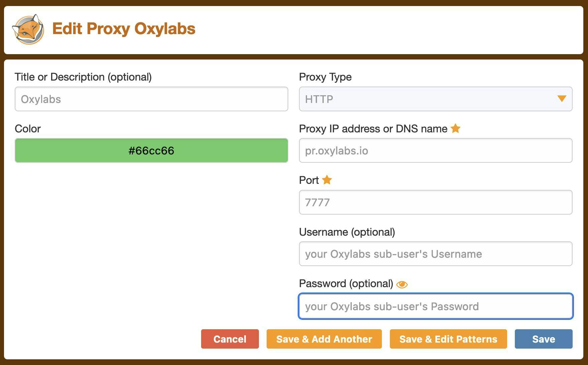Click the Color label text

coord(28,129)
